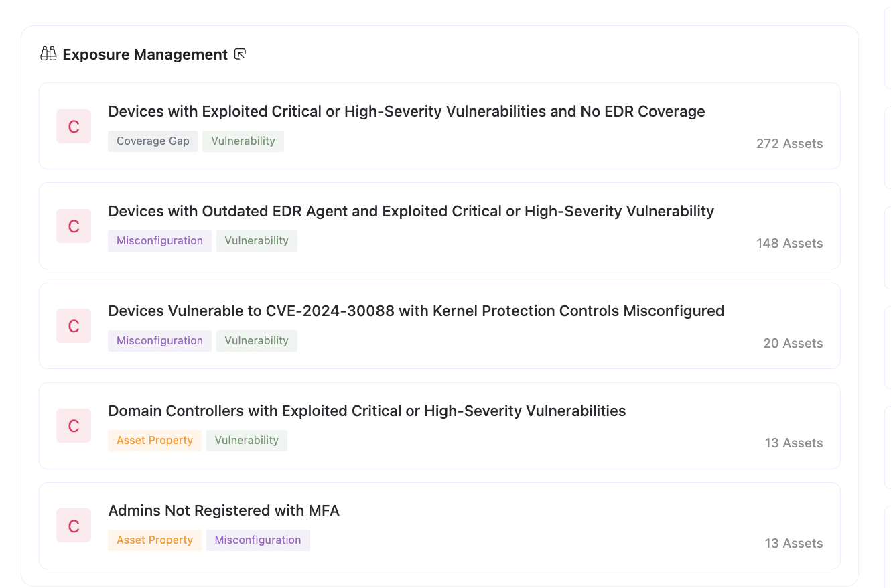Click the 148 Assets count

(789, 243)
